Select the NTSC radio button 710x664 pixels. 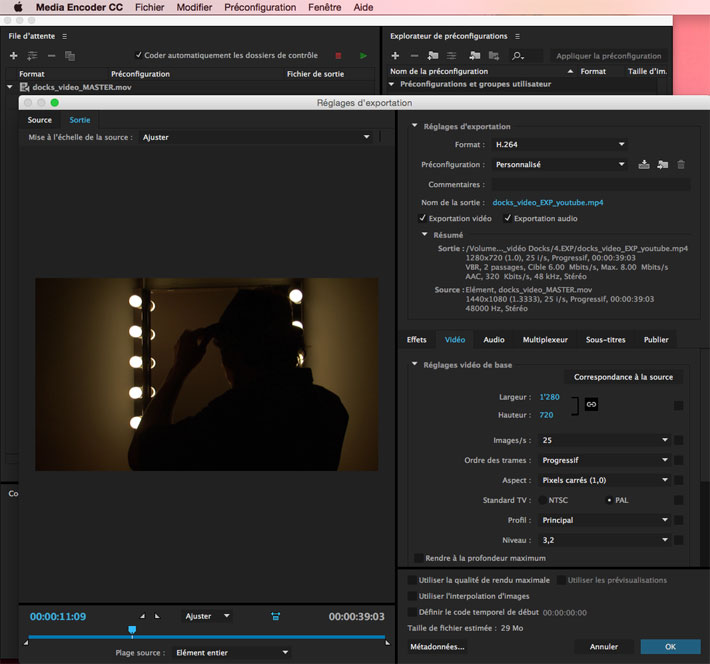(542, 500)
